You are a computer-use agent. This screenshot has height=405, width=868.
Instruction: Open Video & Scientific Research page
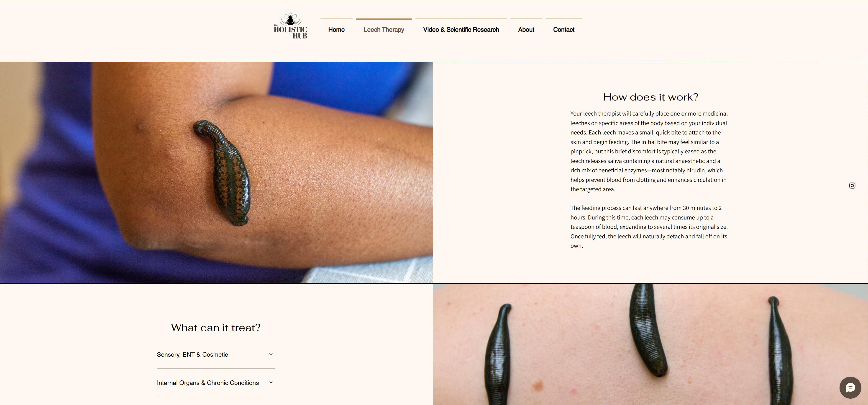[x=461, y=30]
